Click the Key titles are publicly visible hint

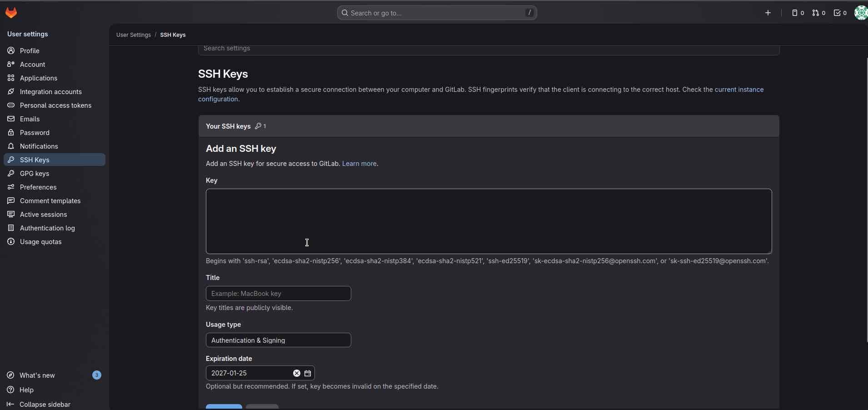coord(249,308)
